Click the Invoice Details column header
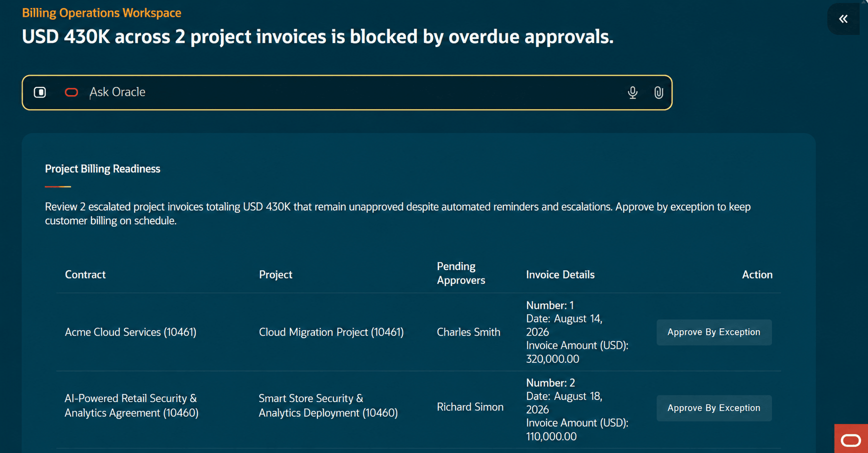The height and width of the screenshot is (453, 868). click(x=560, y=274)
